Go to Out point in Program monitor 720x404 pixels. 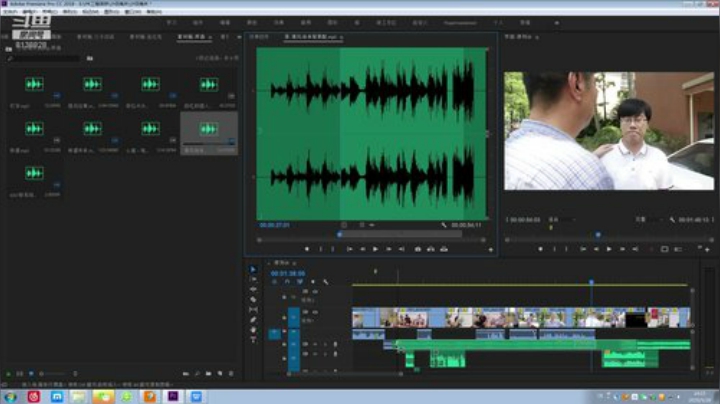coord(636,249)
